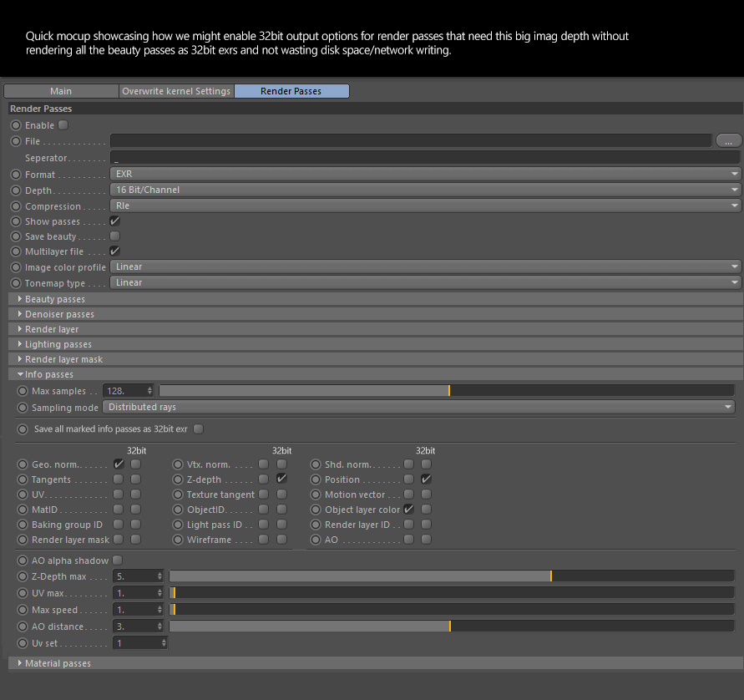
Task: Uncheck the Object layer color checkbox
Action: (x=408, y=510)
